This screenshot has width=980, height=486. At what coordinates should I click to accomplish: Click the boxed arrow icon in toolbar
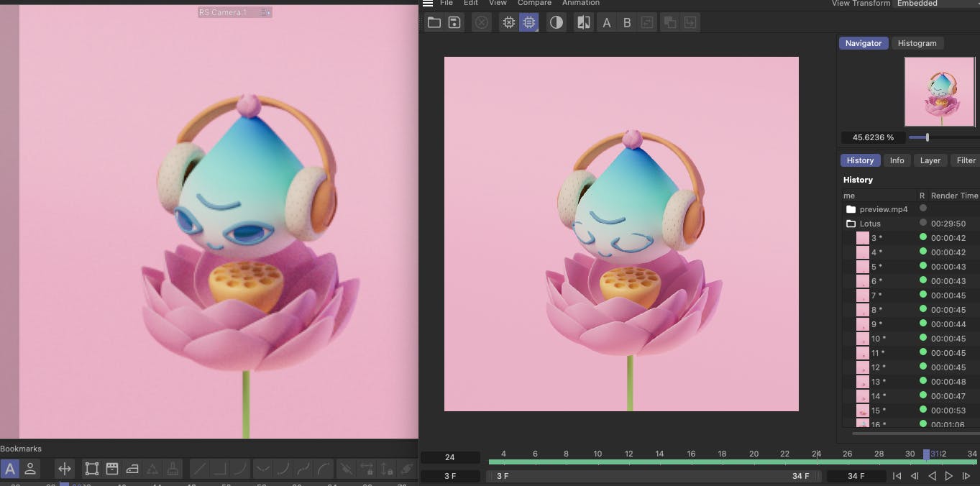(690, 23)
